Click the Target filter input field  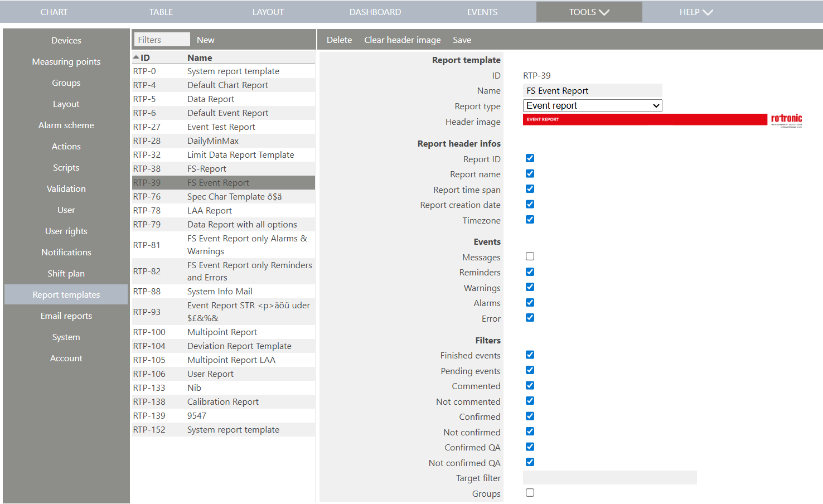point(609,477)
